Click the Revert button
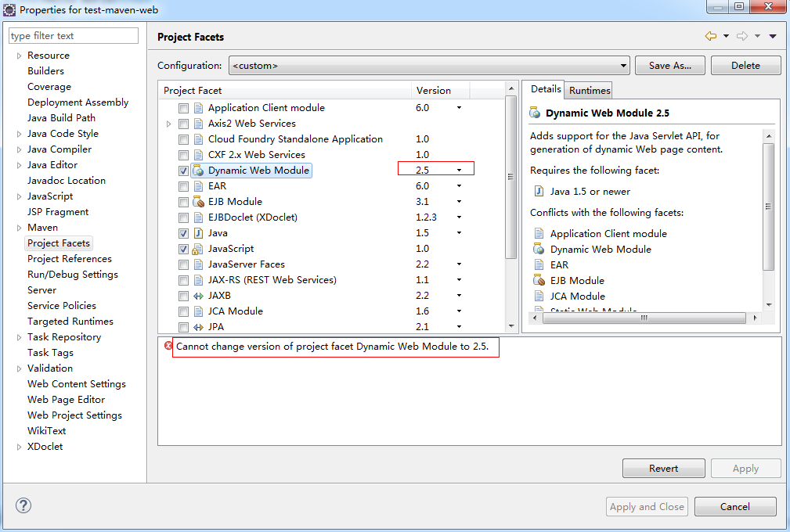 tap(663, 468)
